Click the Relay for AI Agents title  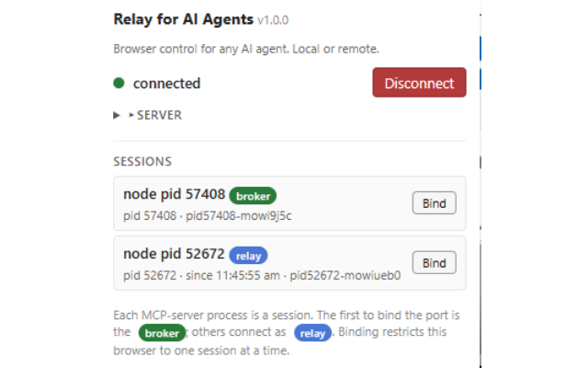click(184, 19)
